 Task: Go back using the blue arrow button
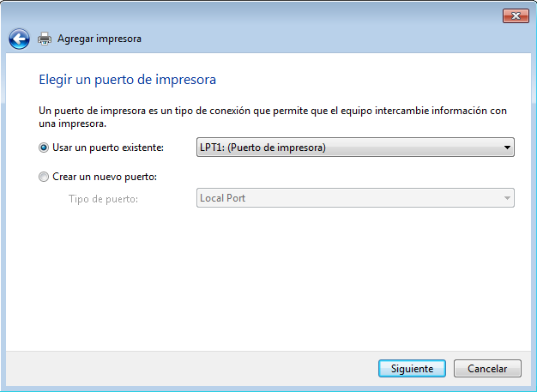coord(19,39)
